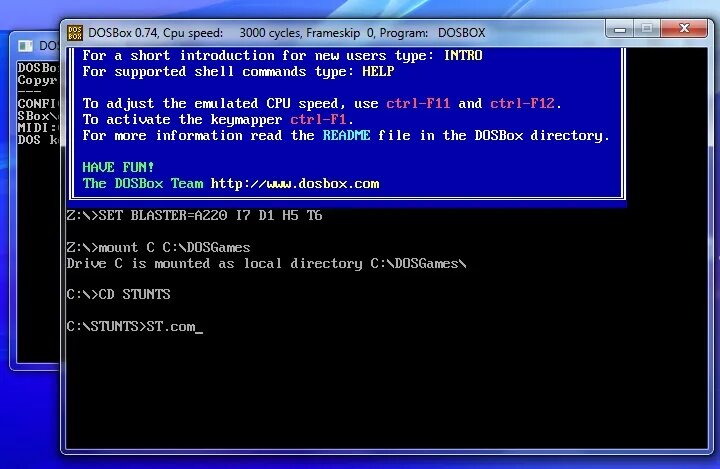Image resolution: width=720 pixels, height=469 pixels.
Task: Click the CD STUNTS command line
Action: coord(118,294)
